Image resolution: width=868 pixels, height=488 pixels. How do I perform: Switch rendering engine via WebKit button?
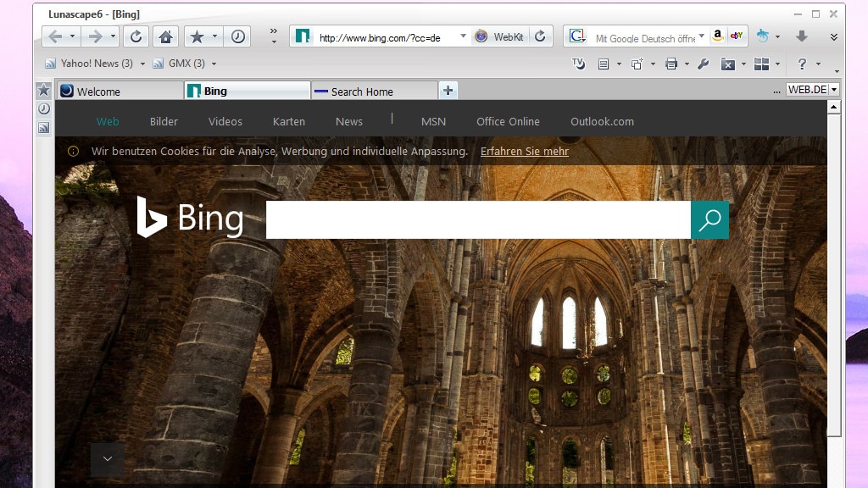pyautogui.click(x=500, y=37)
